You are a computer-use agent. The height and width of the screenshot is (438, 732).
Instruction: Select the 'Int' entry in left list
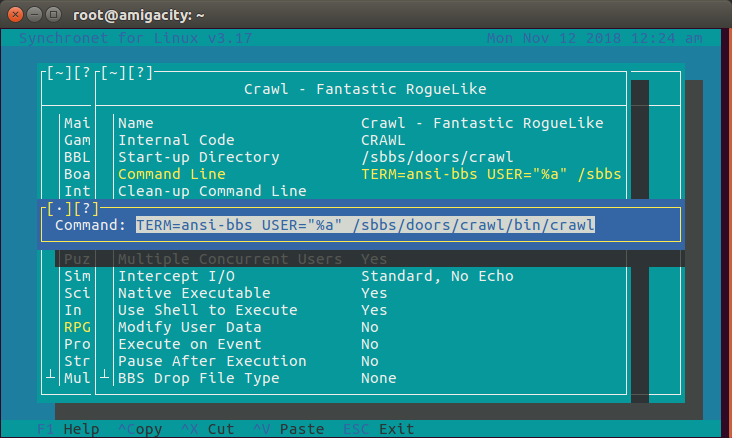[77, 191]
